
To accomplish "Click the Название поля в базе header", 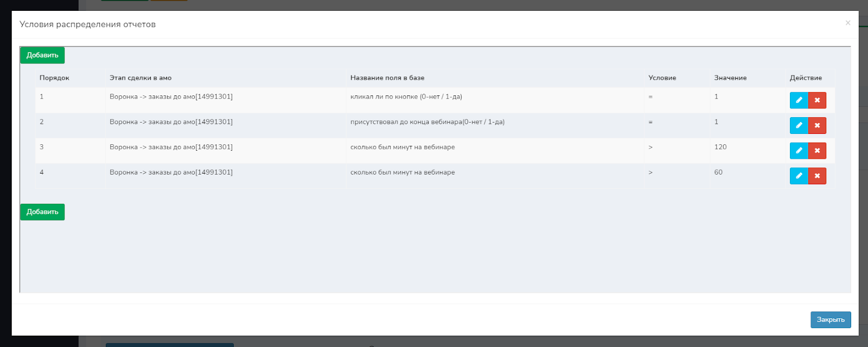I will (387, 78).
